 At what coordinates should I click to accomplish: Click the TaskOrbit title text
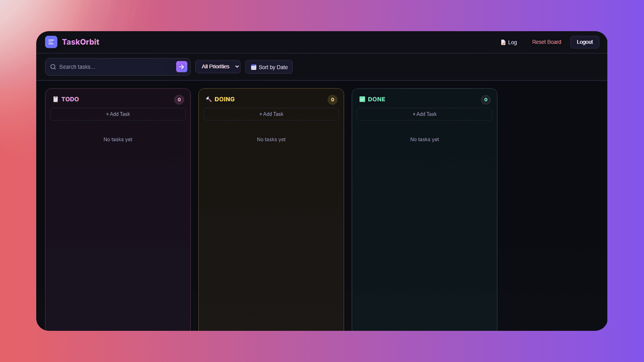(x=80, y=42)
